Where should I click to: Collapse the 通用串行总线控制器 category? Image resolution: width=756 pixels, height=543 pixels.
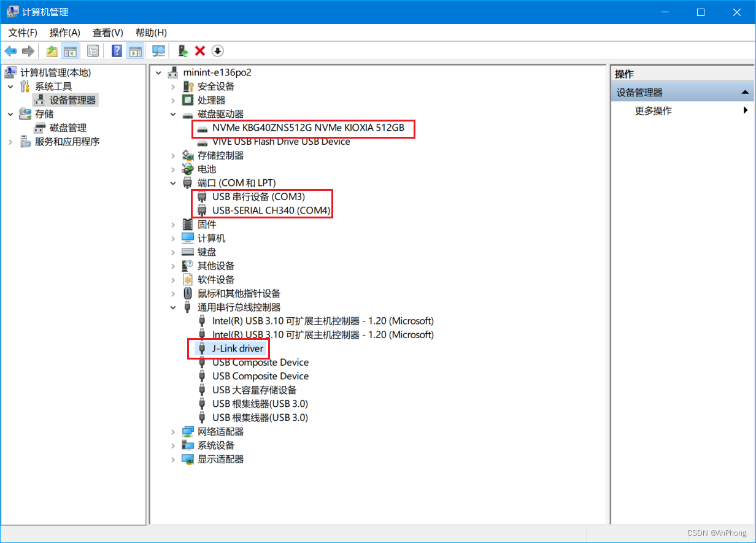(174, 307)
